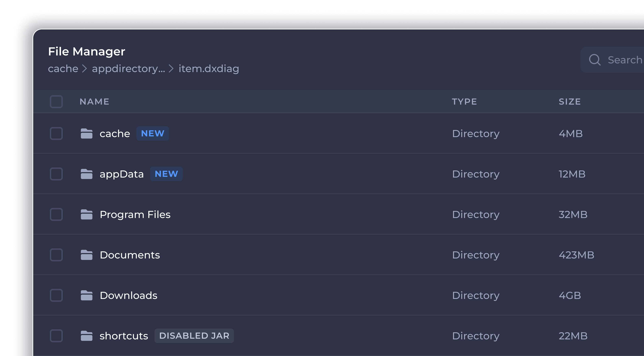Image resolution: width=644 pixels, height=356 pixels.
Task: Open the item.dxdiag breadcrumb entry
Action: click(x=208, y=69)
